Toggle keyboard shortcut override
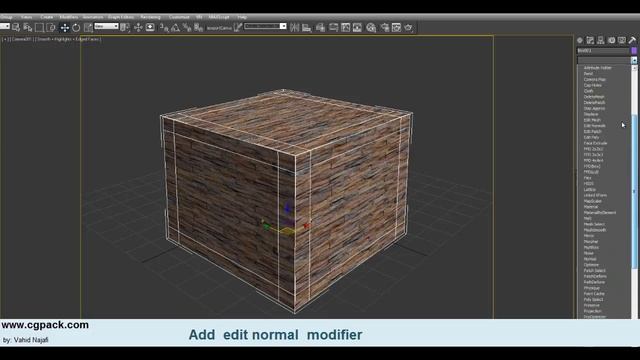640x360 pixels. coord(150,27)
